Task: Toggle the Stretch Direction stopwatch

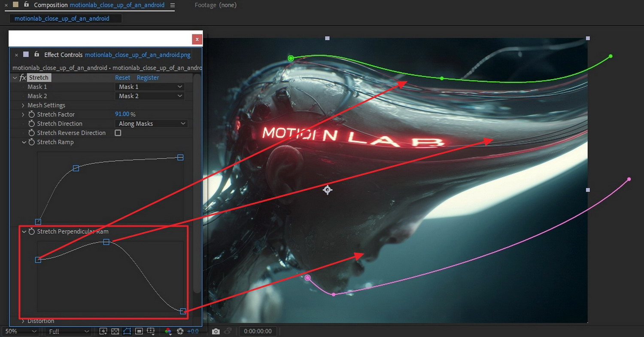Action: pyautogui.click(x=31, y=123)
